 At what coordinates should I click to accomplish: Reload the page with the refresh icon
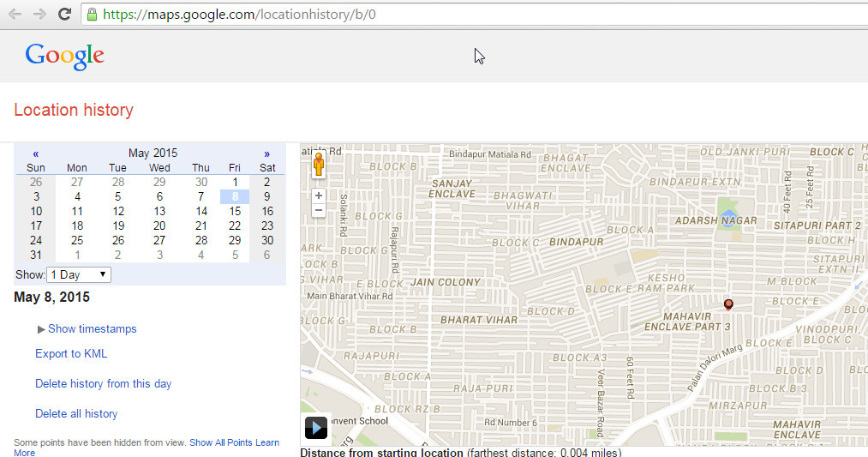[x=65, y=14]
